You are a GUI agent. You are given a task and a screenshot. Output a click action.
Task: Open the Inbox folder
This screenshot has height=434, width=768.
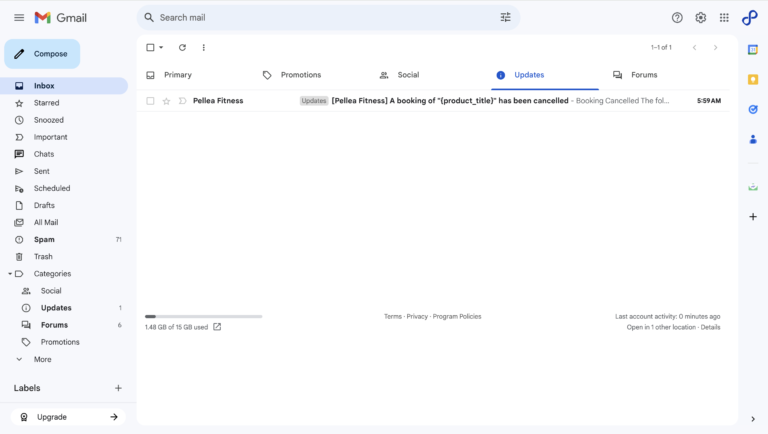pos(64,86)
